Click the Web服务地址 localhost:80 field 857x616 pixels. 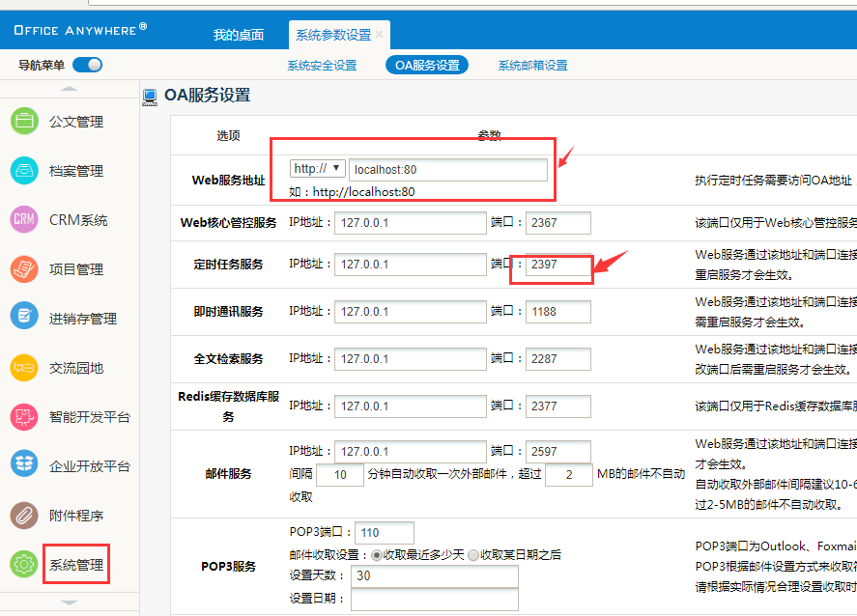tap(447, 170)
